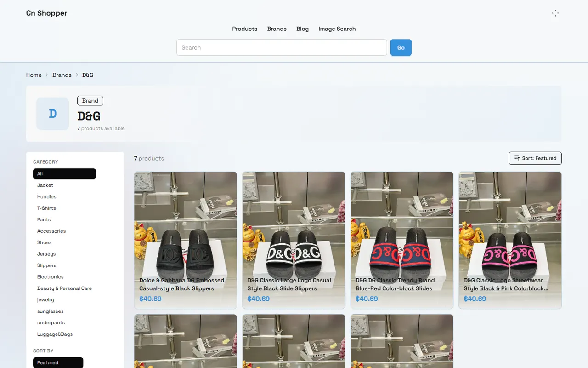Screen dimensions: 588x368
Task: Click the CATEGORY sidebar heading
Action: (x=45, y=162)
